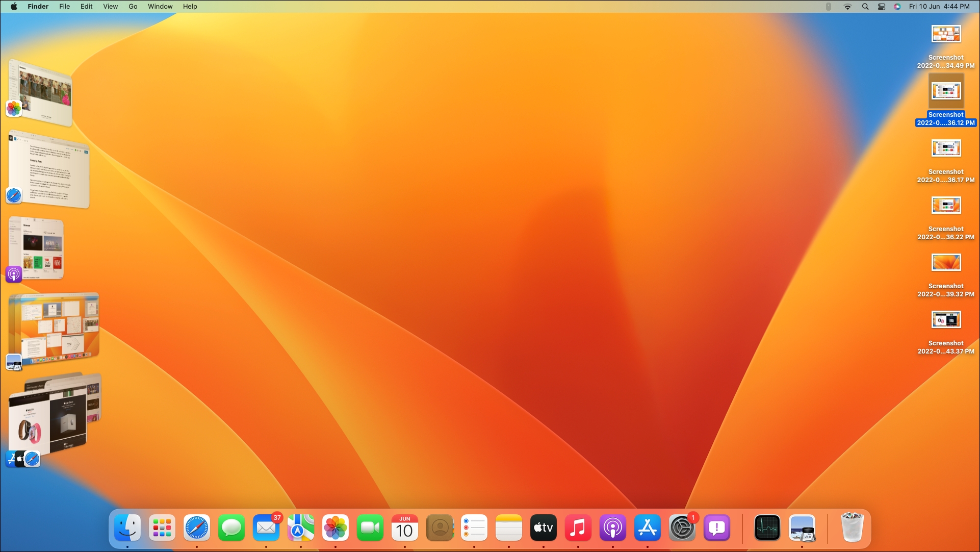
Task: Open Mail with 37 unread badge
Action: point(266,528)
